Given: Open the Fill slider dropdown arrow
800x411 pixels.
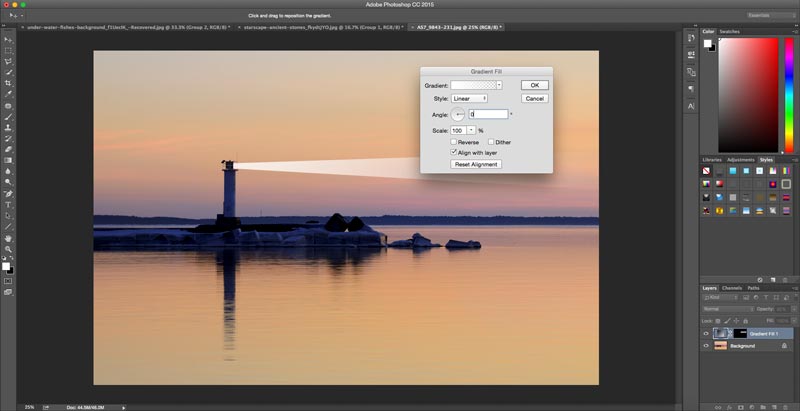Looking at the screenshot, I should [794, 321].
